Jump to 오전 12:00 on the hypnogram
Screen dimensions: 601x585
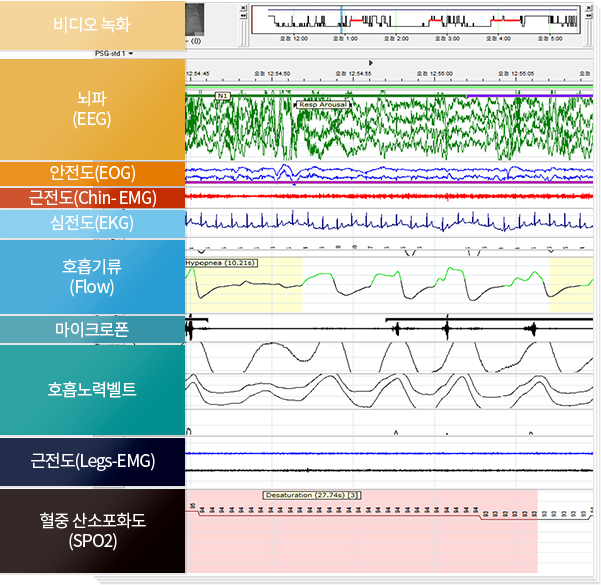[294, 39]
